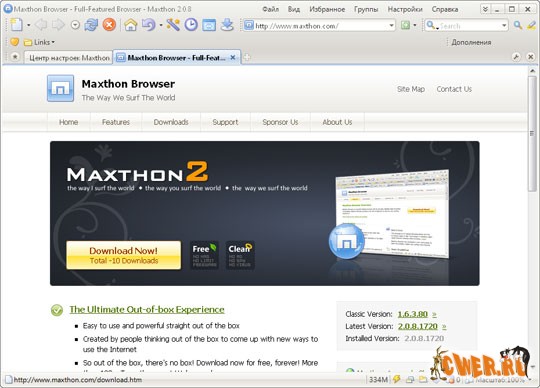Screen dimensions: 540x388
Task: Click the Maxthon logo on the webpage header
Action: click(61, 88)
